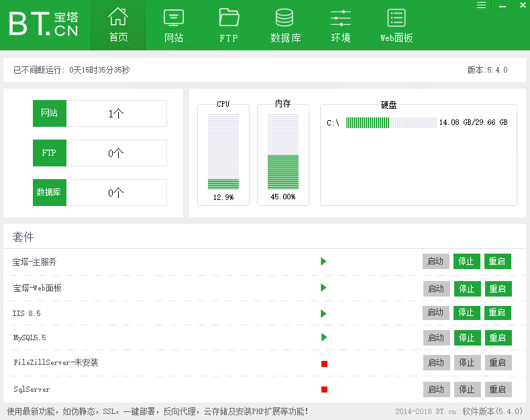Start the FileZillServer service

pos(436,363)
